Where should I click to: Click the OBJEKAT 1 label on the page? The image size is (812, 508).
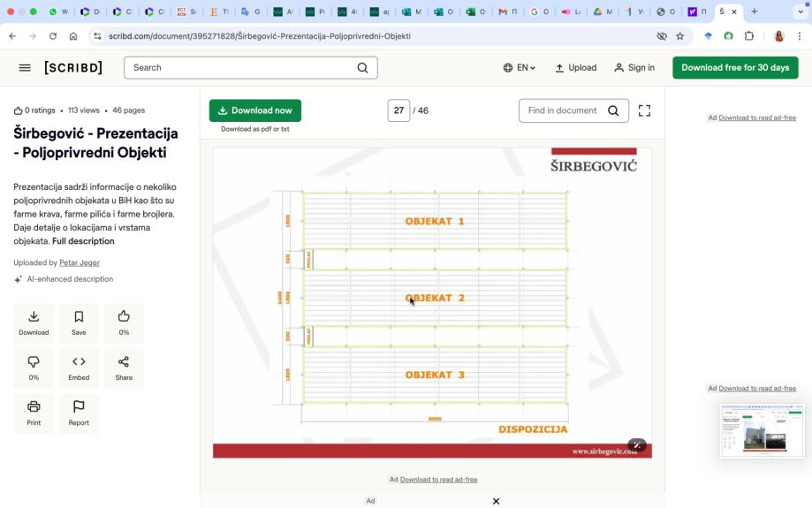(x=435, y=221)
